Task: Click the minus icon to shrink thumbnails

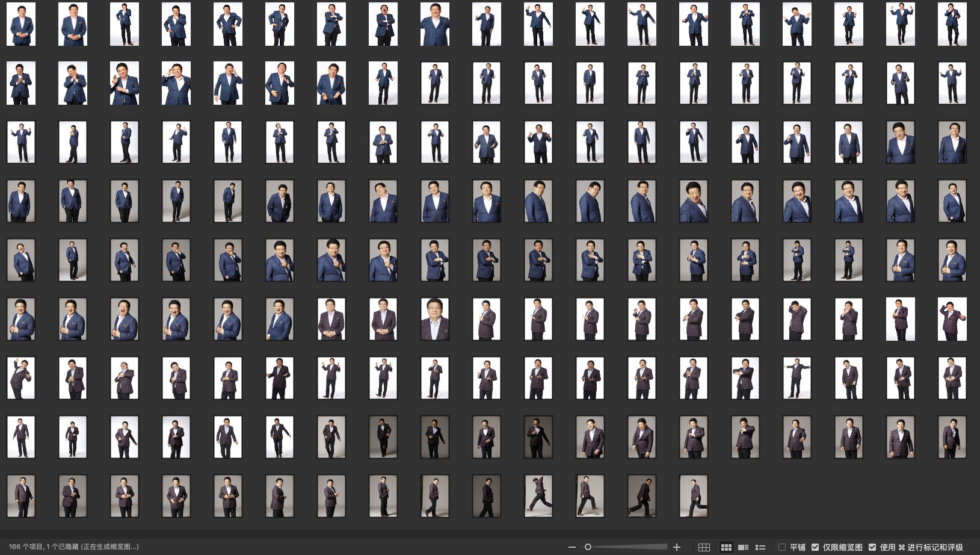Action: point(572,547)
